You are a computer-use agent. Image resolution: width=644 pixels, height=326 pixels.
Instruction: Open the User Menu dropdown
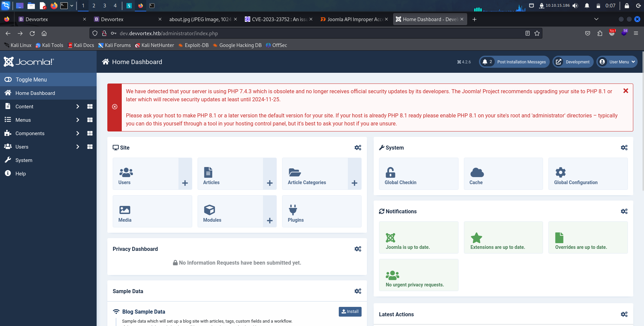point(616,62)
